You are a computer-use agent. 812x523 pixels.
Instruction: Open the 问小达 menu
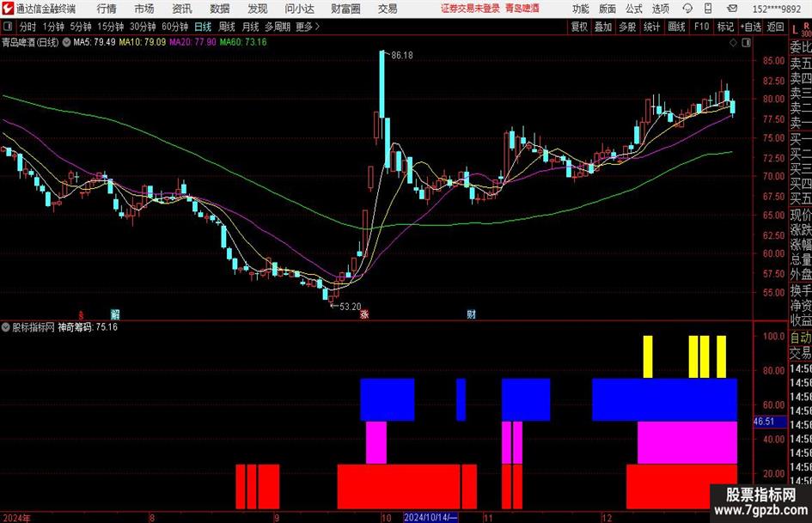(x=299, y=9)
